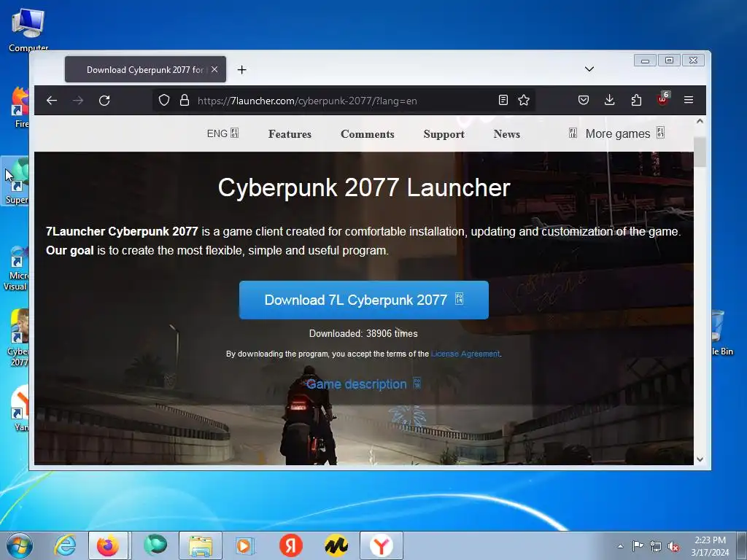Click the address bar URL field

[x=343, y=101]
